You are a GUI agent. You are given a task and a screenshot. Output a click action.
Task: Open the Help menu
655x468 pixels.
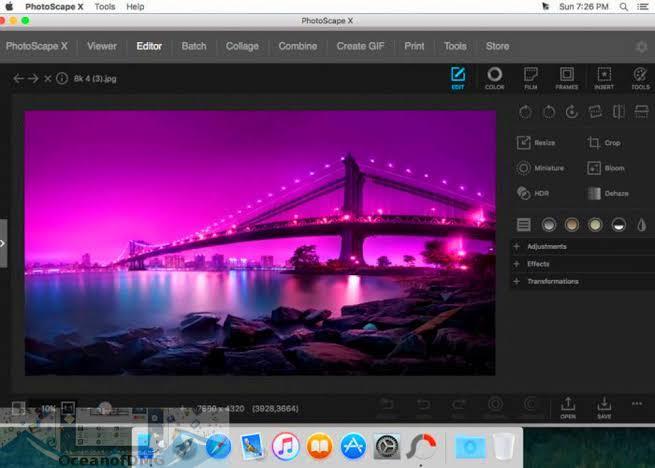click(x=135, y=7)
